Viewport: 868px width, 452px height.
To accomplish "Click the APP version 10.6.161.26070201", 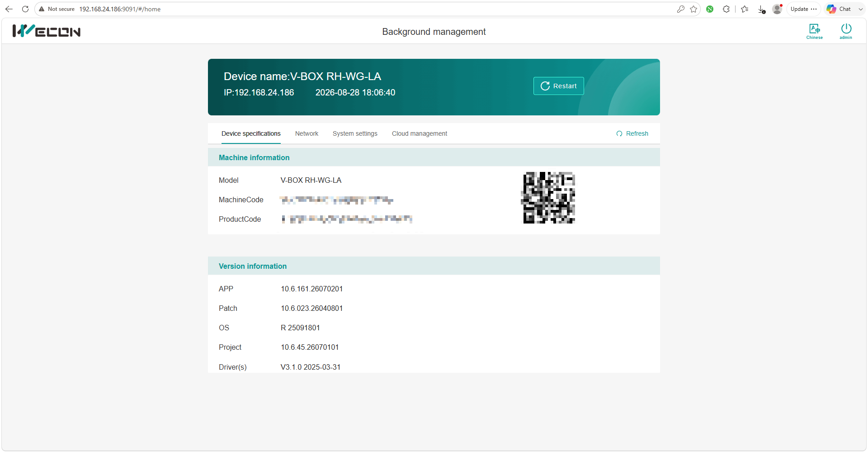I will point(312,289).
